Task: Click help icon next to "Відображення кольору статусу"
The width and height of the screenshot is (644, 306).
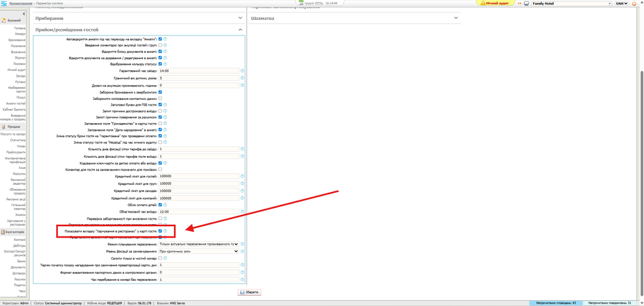Action: [165, 64]
